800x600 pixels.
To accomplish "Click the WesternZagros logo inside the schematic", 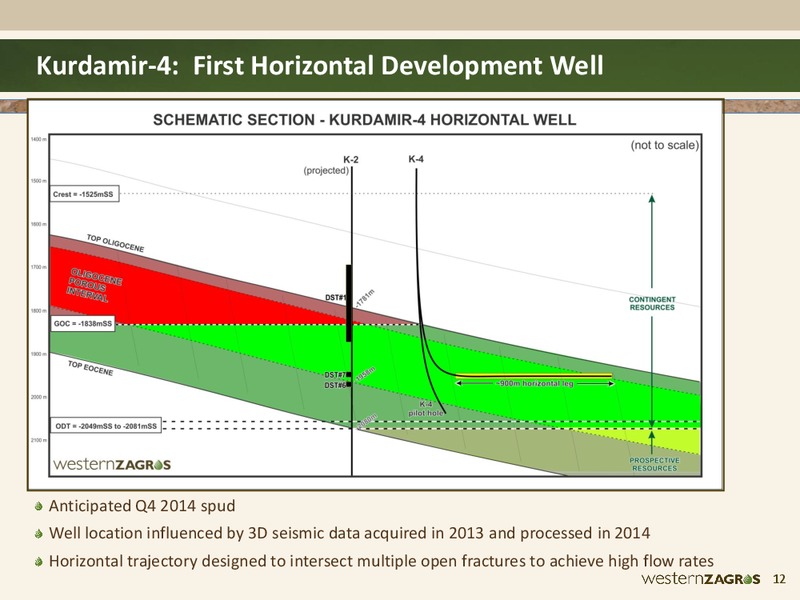I will (x=112, y=464).
